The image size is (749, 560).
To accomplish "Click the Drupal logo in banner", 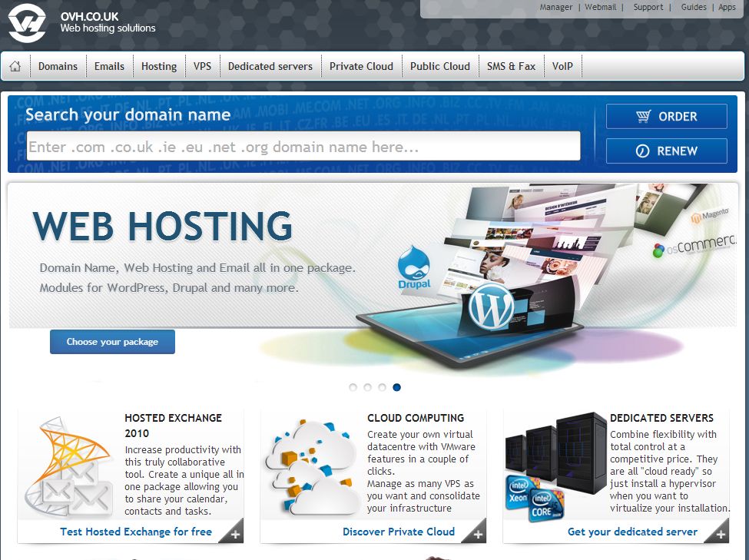I will (414, 267).
